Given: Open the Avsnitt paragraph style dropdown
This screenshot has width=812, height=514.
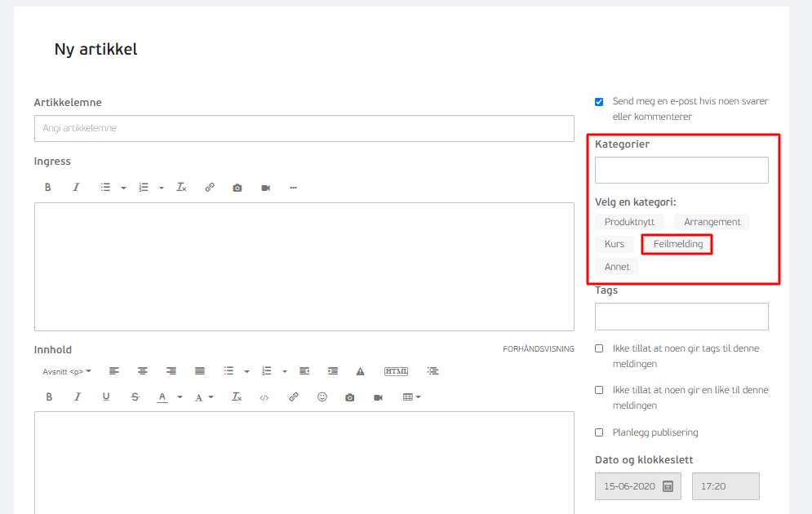Looking at the screenshot, I should [x=67, y=372].
